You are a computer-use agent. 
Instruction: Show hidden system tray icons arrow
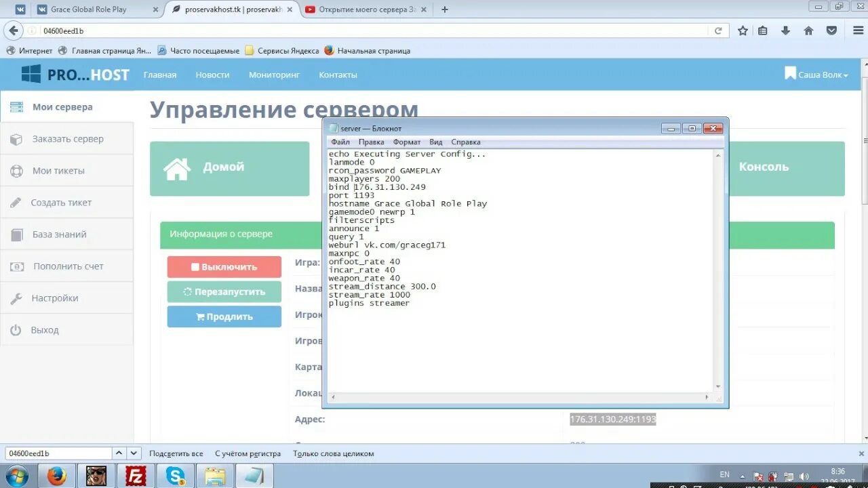(743, 476)
